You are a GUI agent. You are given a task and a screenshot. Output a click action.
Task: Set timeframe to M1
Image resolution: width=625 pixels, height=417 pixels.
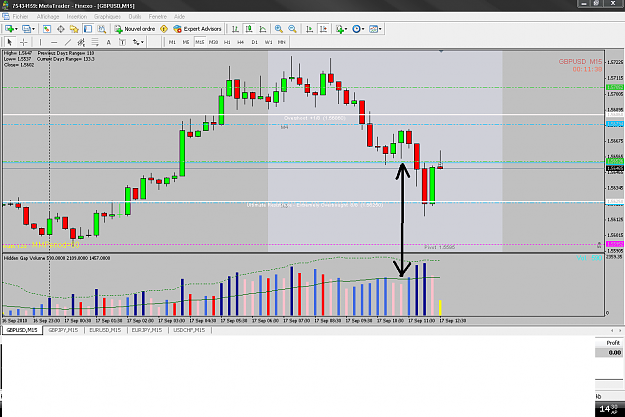[172, 42]
